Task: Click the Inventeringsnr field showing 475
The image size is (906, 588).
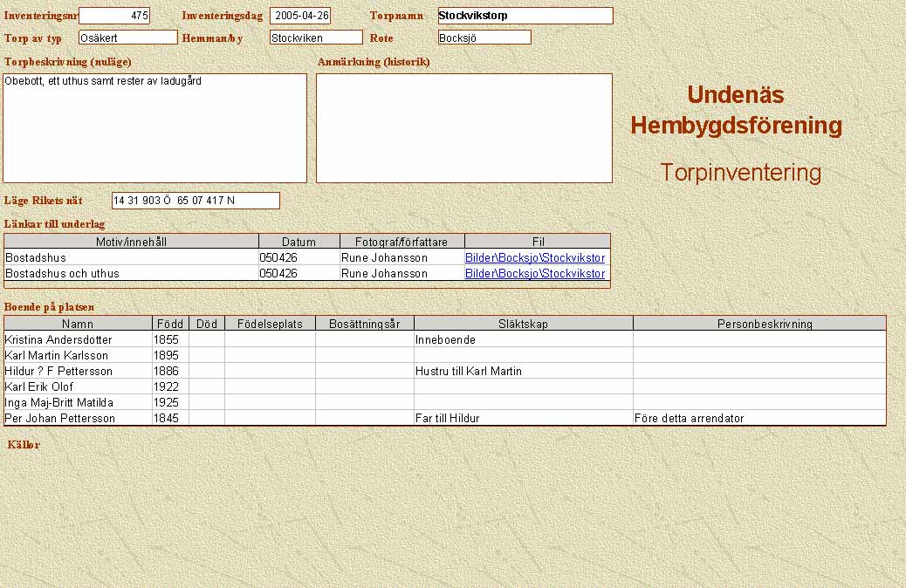Action: [114, 16]
